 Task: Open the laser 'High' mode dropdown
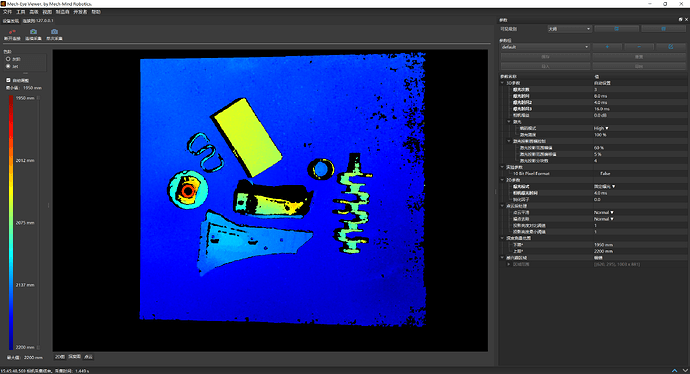click(x=601, y=128)
